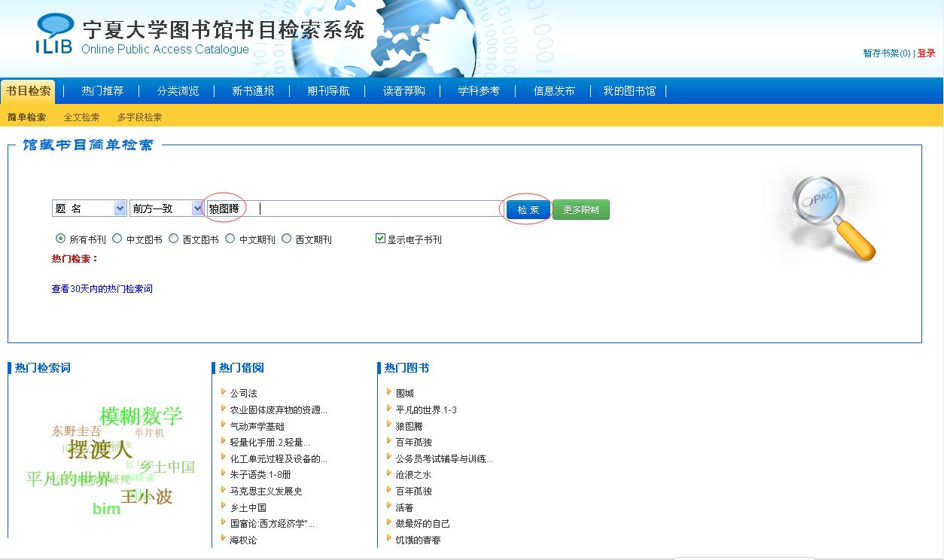Open the 暂存书架(0) link
This screenshot has width=944, height=560.
tap(887, 53)
